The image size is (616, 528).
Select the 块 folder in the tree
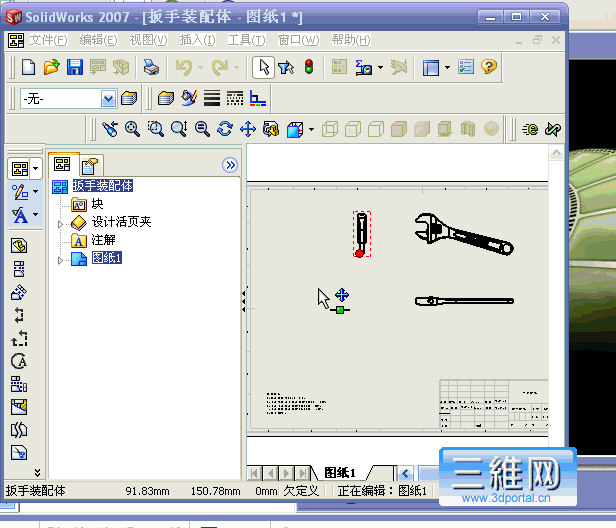(97, 204)
